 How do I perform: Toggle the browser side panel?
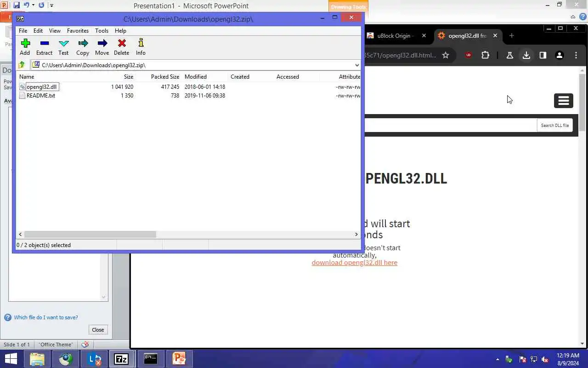[543, 55]
